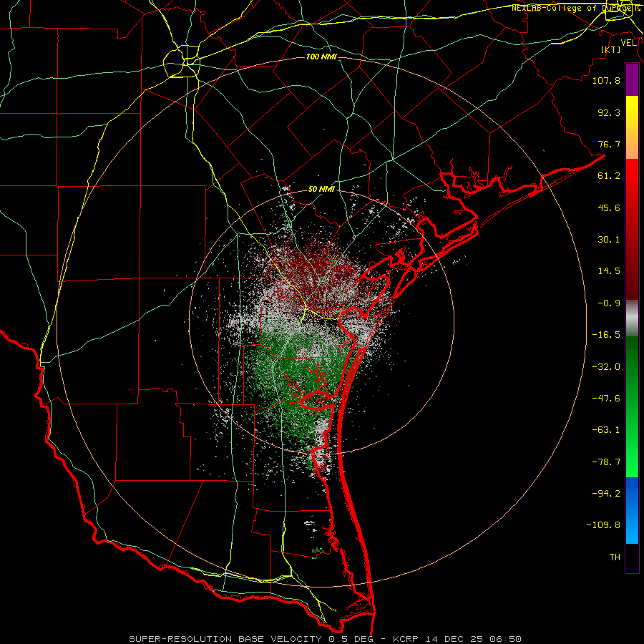The image size is (644, 644).
Task: Pick the yellow-orange segment of the color bar
Action: (632, 127)
